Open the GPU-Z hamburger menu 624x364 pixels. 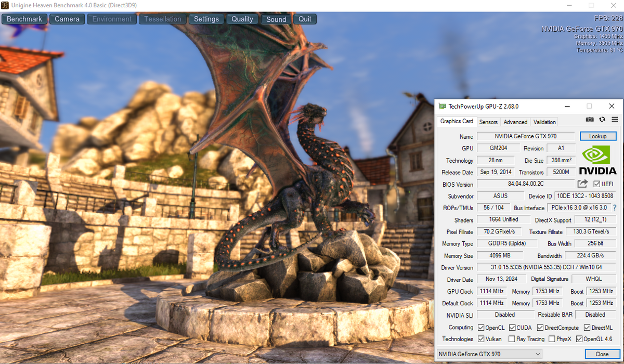tap(615, 119)
